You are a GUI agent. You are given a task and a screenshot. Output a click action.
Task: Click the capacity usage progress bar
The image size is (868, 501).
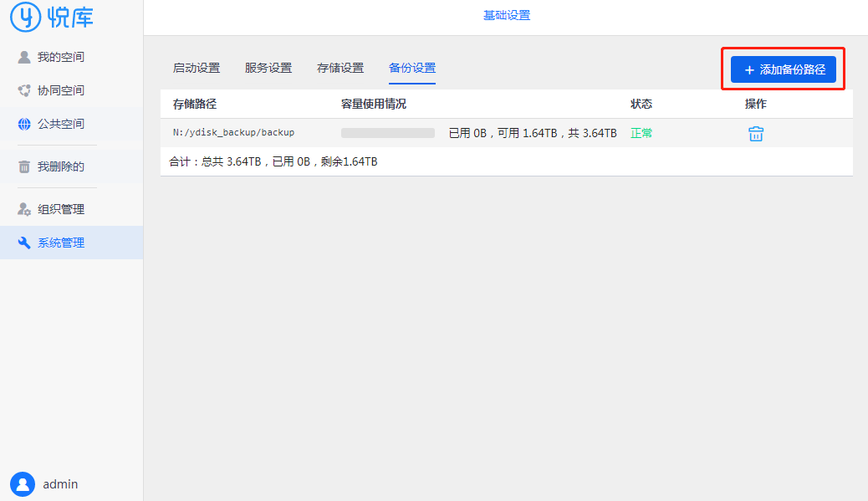388,133
